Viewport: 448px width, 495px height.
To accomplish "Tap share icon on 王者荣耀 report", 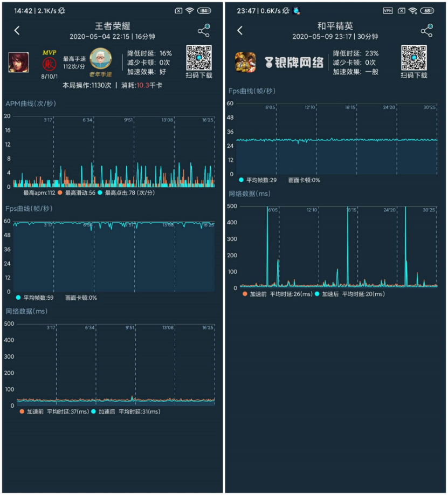I will [203, 31].
